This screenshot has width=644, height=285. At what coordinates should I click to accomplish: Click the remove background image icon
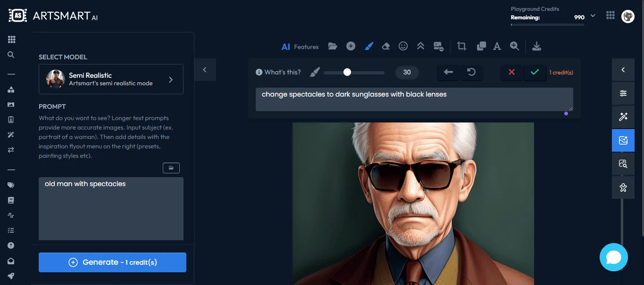tap(438, 46)
